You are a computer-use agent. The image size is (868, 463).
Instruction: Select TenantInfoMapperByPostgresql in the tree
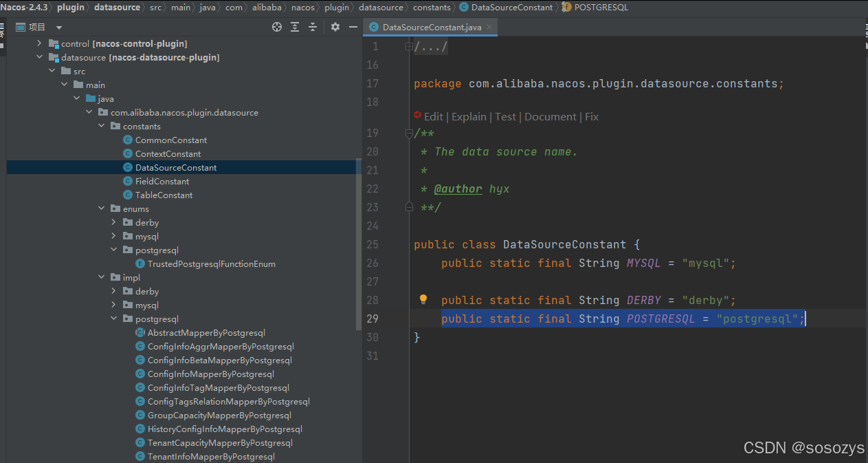pos(211,456)
